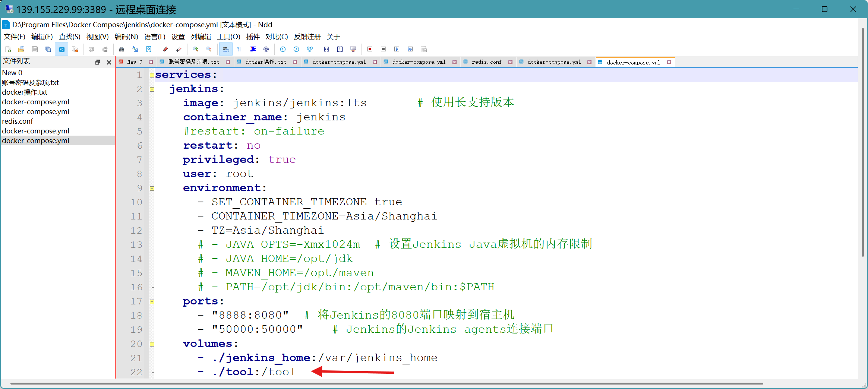The image size is (868, 389).
Task: Start macro recording with red dot icon
Action: (x=370, y=49)
